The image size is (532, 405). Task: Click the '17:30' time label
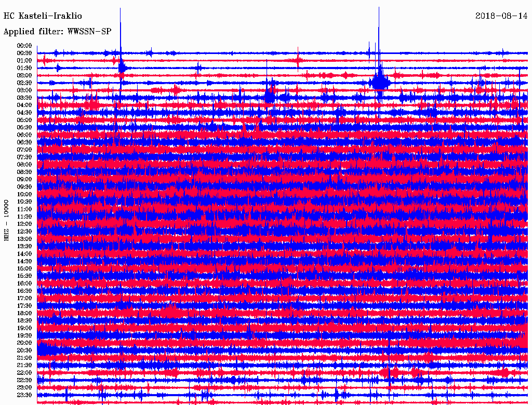[x=24, y=306]
